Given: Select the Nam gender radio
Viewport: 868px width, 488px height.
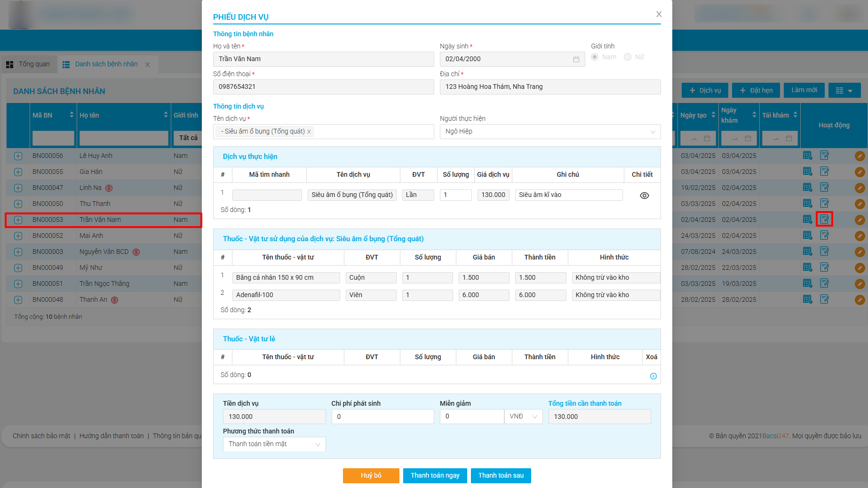Looking at the screenshot, I should pos(595,57).
